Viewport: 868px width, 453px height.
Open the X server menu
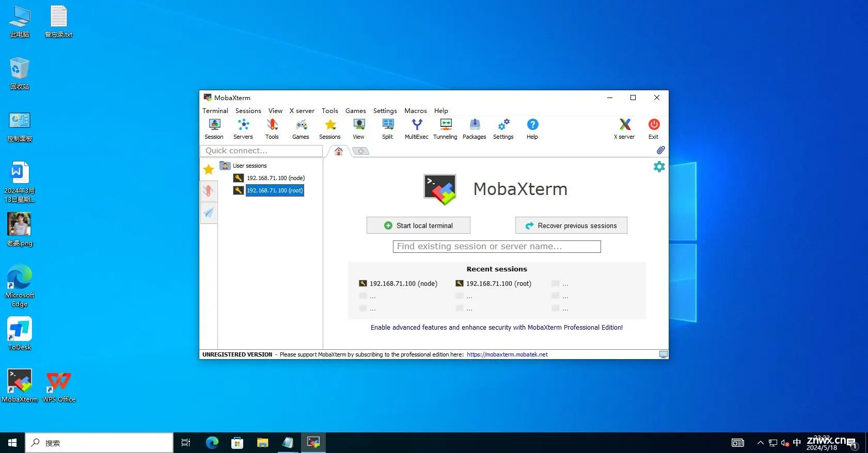point(302,110)
